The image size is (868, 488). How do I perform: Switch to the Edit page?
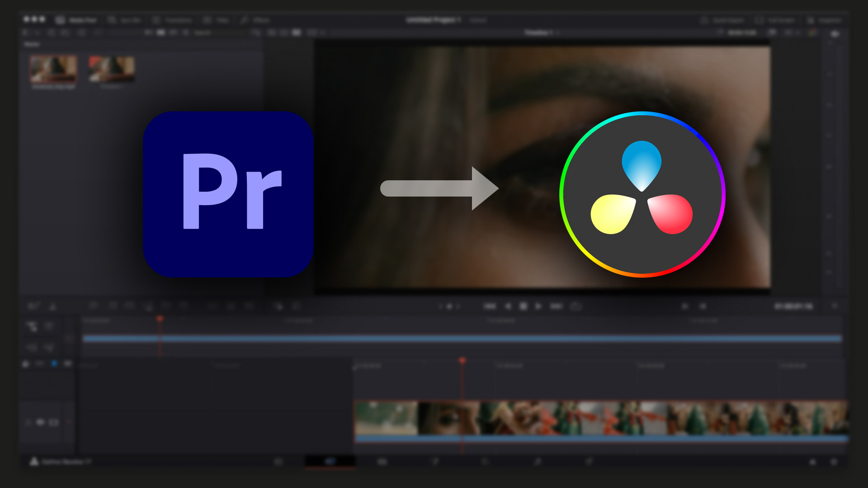[382, 462]
